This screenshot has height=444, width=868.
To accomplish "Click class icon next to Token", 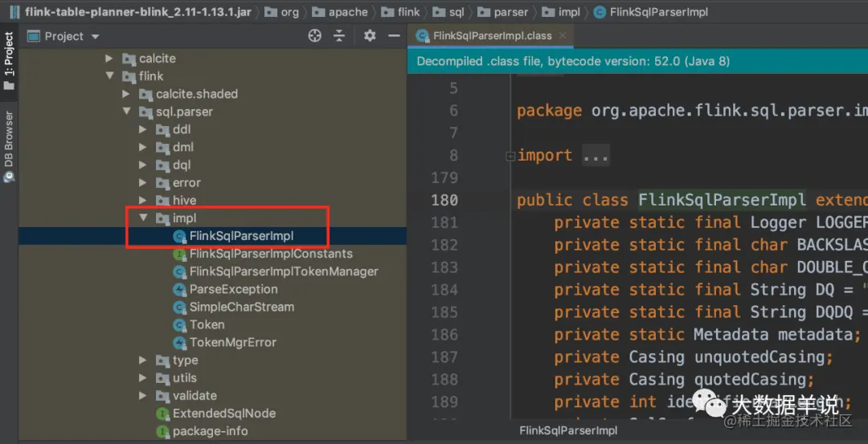I will [x=179, y=324].
